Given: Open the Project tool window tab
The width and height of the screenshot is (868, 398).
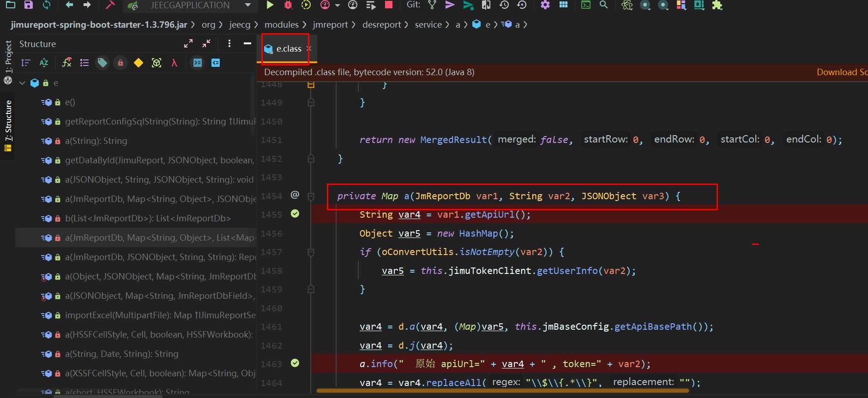Looking at the screenshot, I should pos(8,57).
